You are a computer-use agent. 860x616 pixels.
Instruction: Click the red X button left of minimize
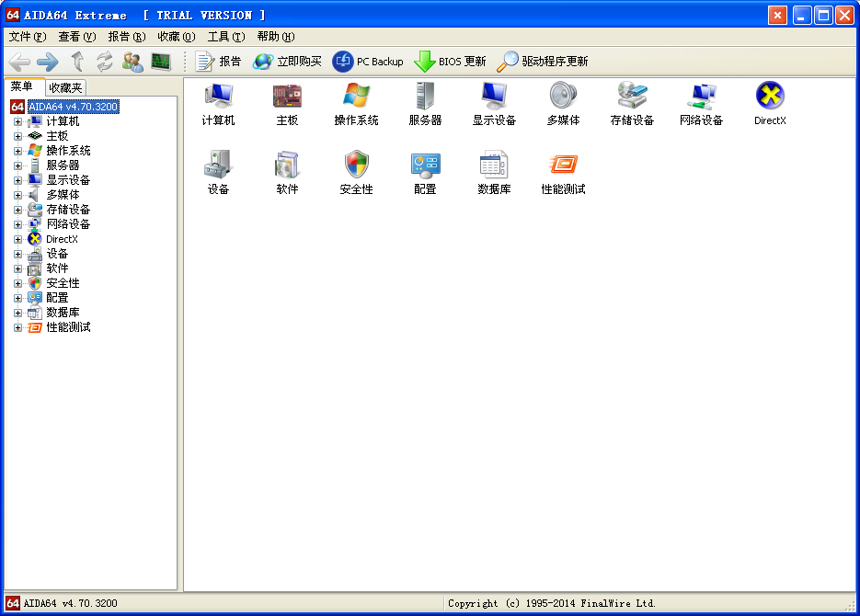pyautogui.click(x=777, y=16)
